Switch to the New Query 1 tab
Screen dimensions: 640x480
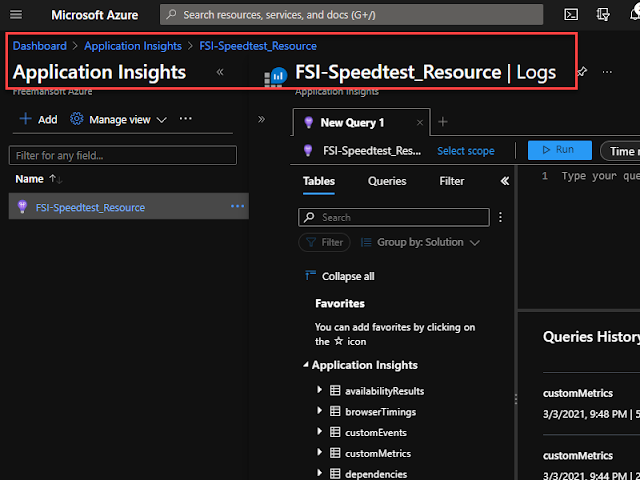352,122
